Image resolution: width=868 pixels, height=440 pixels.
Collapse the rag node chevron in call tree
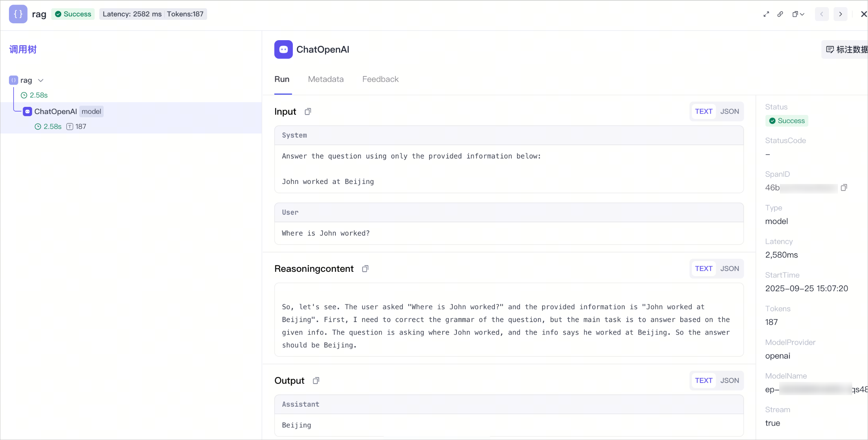pyautogui.click(x=41, y=80)
